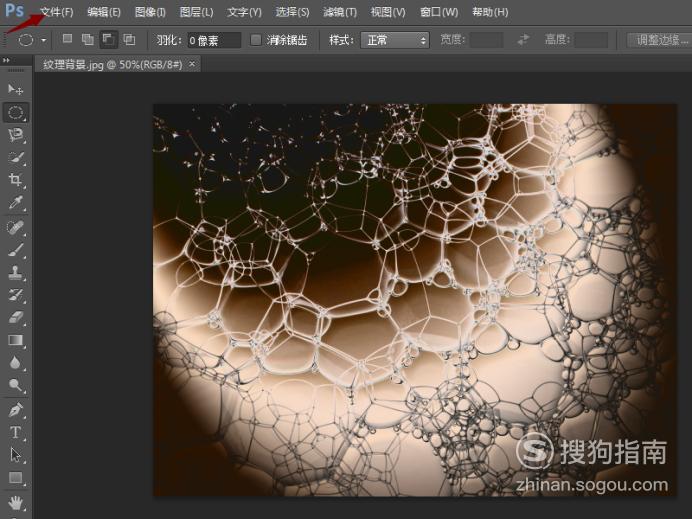Select the Dodge tool
692x519 pixels.
coord(16,385)
